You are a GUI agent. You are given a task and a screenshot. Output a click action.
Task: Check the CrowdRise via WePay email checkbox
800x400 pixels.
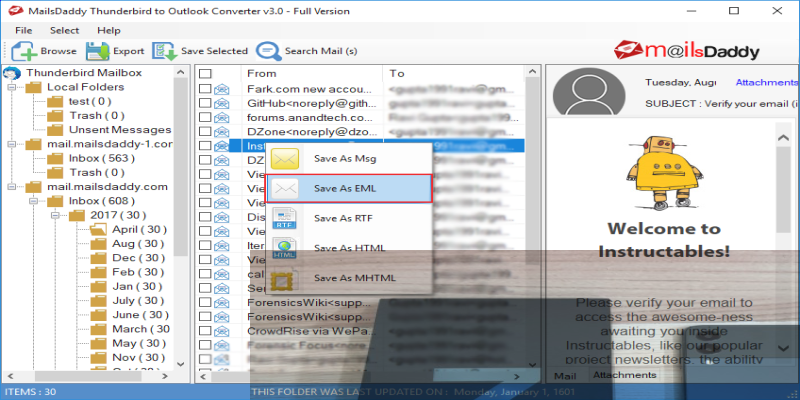point(205,331)
